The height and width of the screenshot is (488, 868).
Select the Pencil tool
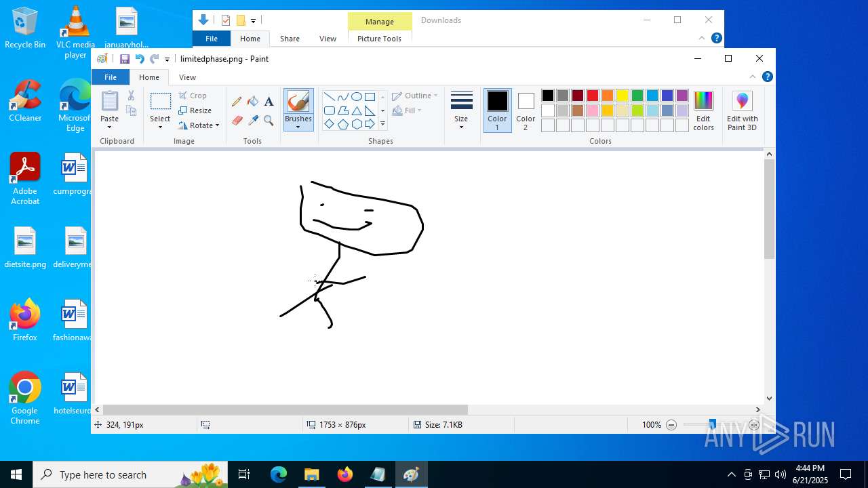pyautogui.click(x=237, y=102)
